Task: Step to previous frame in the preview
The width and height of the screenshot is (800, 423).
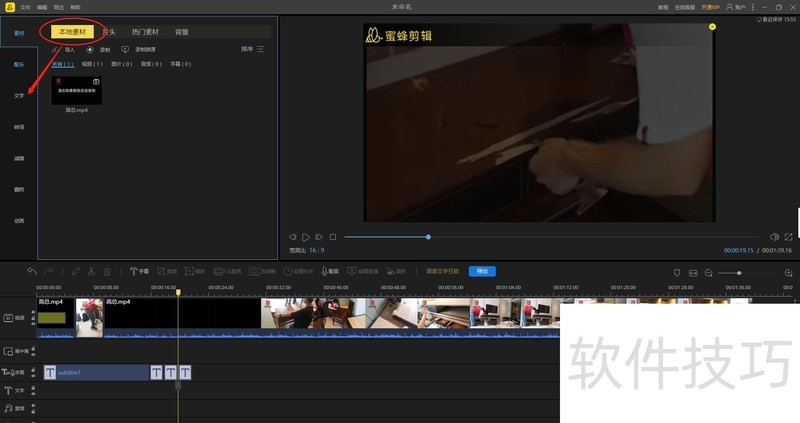Action: coord(292,237)
